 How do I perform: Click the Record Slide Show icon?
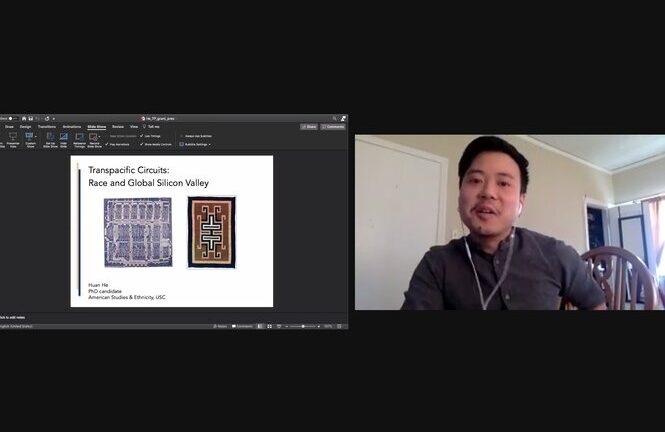(95, 138)
